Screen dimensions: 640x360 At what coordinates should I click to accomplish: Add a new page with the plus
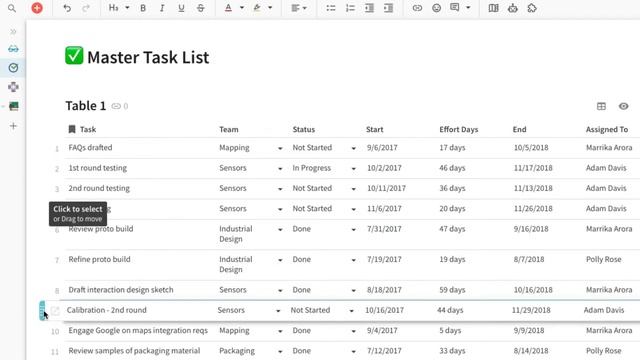click(x=13, y=126)
